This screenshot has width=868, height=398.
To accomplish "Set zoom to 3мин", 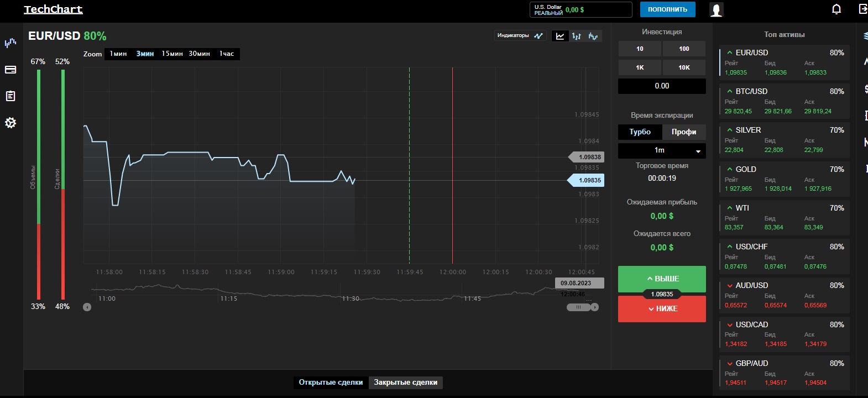I will pos(145,54).
